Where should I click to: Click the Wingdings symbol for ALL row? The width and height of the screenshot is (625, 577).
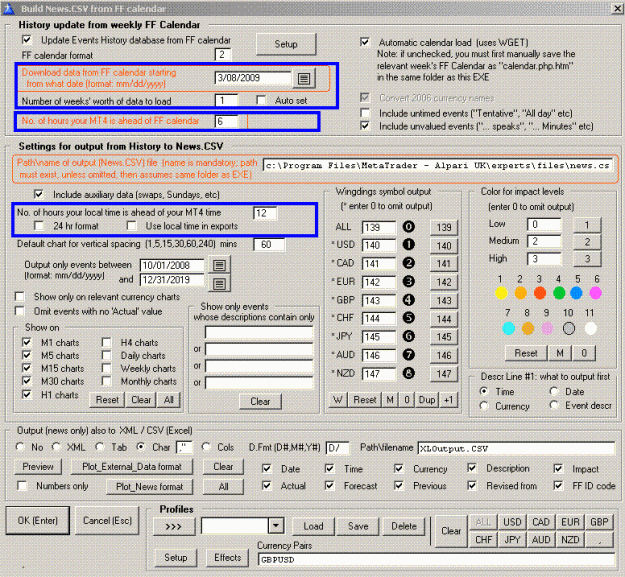coord(409,227)
